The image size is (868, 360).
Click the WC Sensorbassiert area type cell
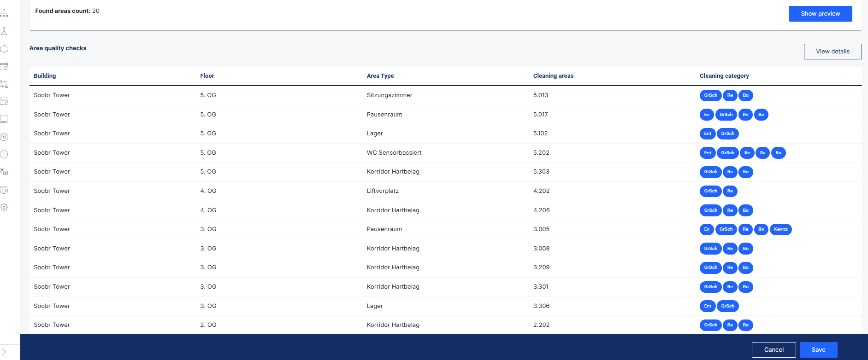click(x=394, y=153)
